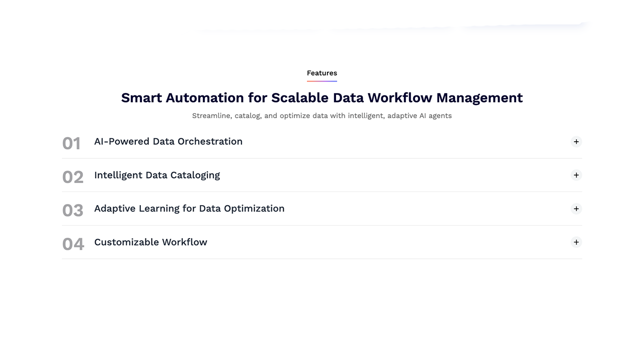Click "Streamline" in the subtitle text

coord(211,116)
